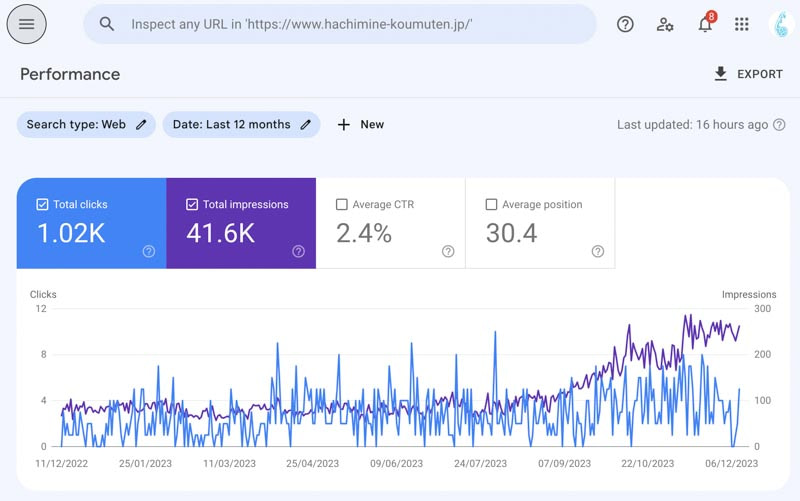Image resolution: width=800 pixels, height=501 pixels.
Task: Click the EXPORT button
Action: (748, 74)
